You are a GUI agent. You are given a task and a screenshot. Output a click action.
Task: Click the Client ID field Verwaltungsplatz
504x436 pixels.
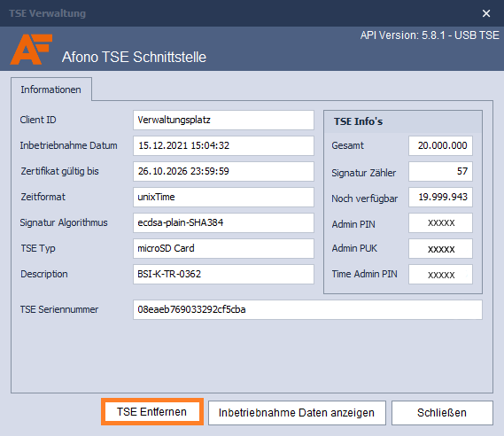pyautogui.click(x=223, y=120)
